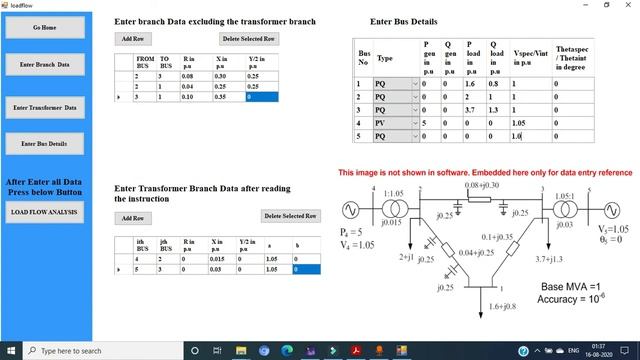This screenshot has height=360, width=640.
Task: Show hidden system tray icons
Action: pos(538,351)
